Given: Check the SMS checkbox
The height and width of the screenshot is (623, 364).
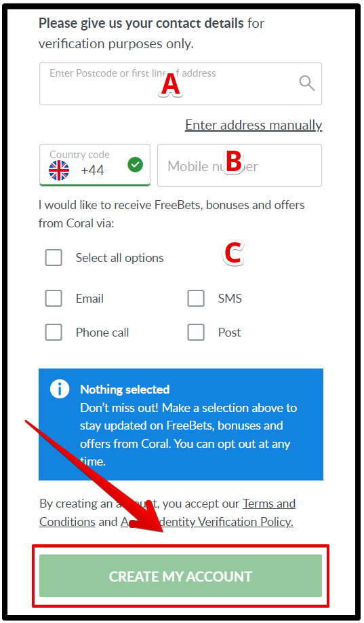Looking at the screenshot, I should tap(196, 298).
